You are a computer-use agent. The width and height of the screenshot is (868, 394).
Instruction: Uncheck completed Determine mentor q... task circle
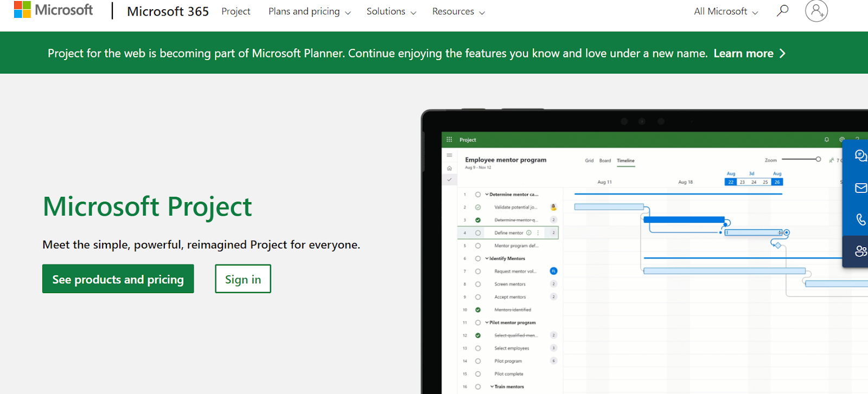tap(478, 220)
